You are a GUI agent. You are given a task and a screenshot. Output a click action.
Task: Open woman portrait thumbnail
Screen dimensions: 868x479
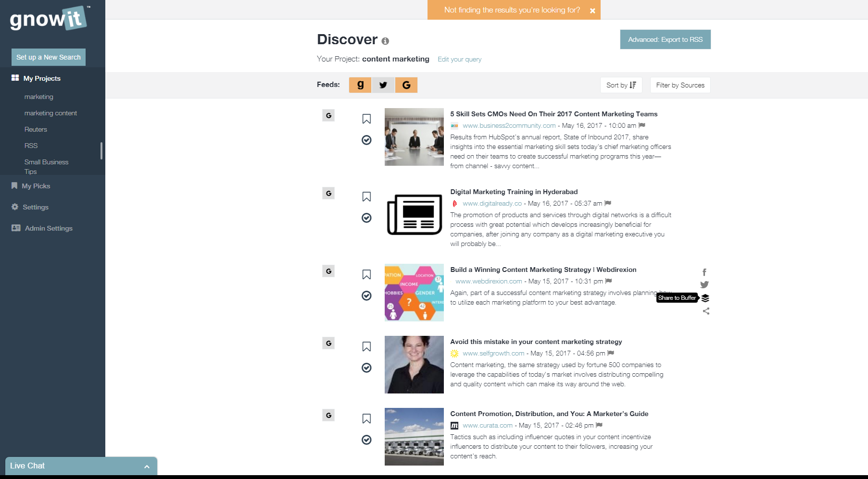point(414,365)
